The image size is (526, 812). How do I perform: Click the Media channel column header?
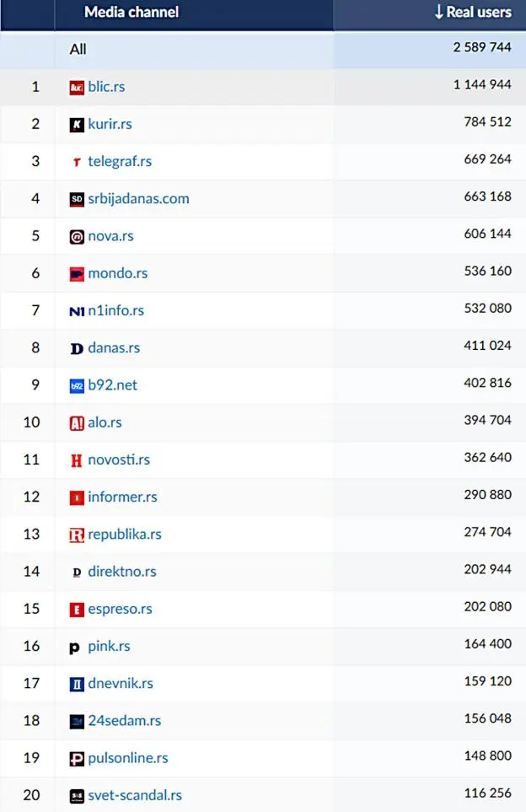[131, 12]
